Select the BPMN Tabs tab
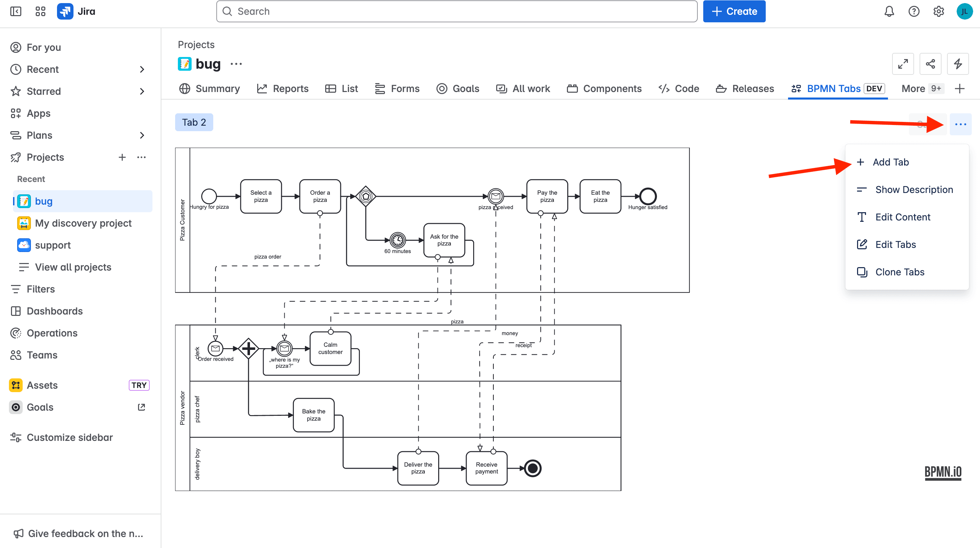This screenshot has width=980, height=548. coord(838,89)
